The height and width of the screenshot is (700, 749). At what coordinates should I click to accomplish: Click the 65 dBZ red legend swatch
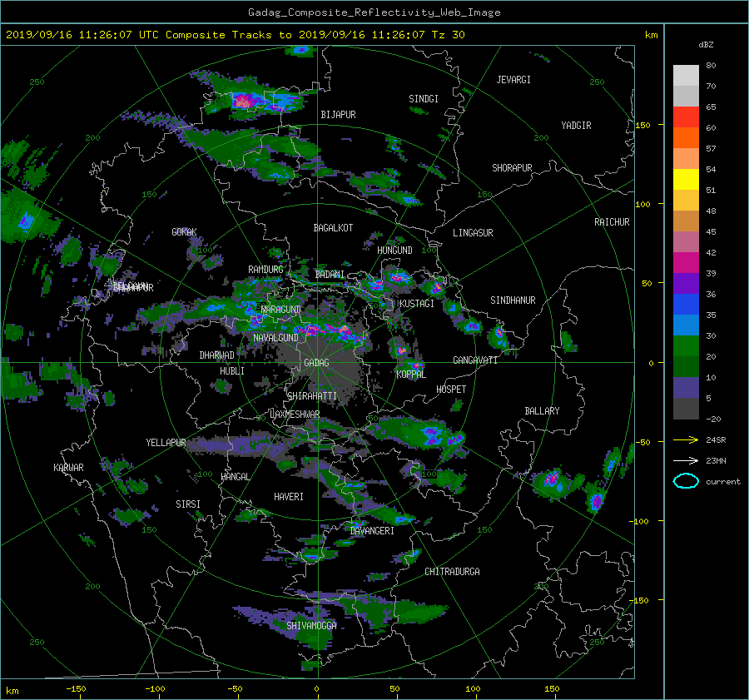pos(686,117)
